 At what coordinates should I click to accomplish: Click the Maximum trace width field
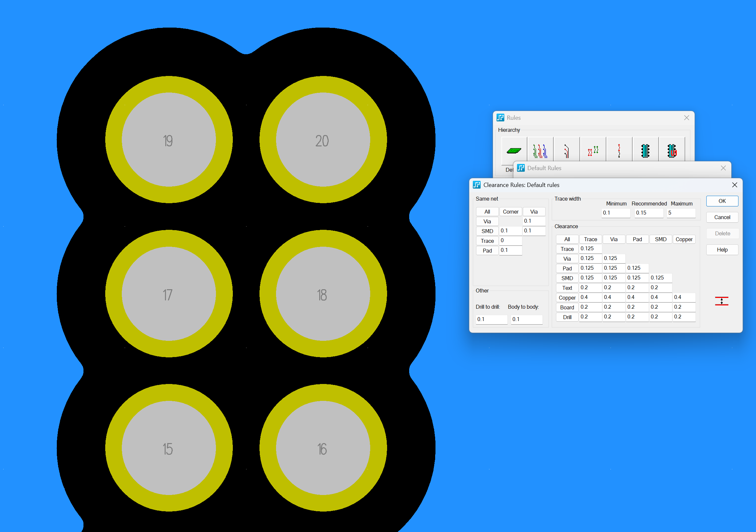pyautogui.click(x=681, y=213)
